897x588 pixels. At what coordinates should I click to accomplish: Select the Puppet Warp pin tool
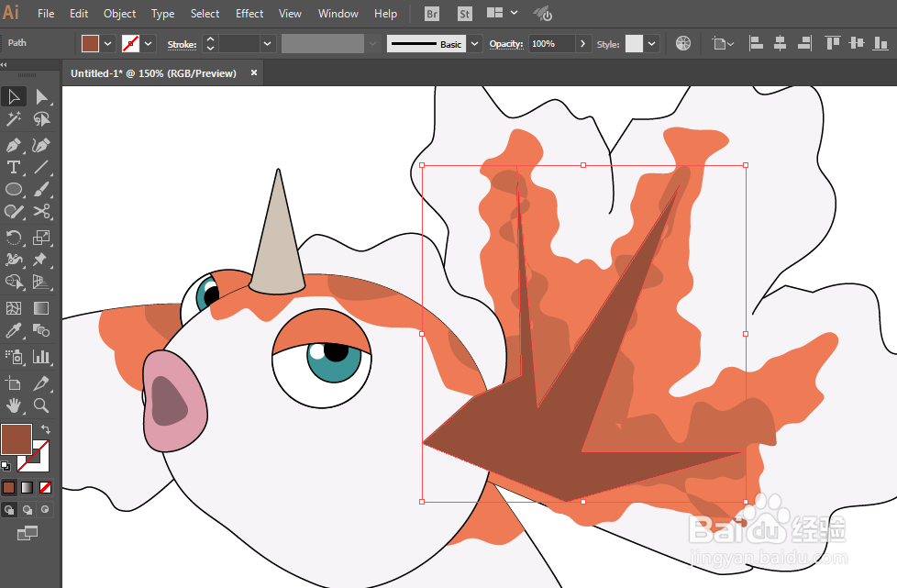pyautogui.click(x=41, y=260)
